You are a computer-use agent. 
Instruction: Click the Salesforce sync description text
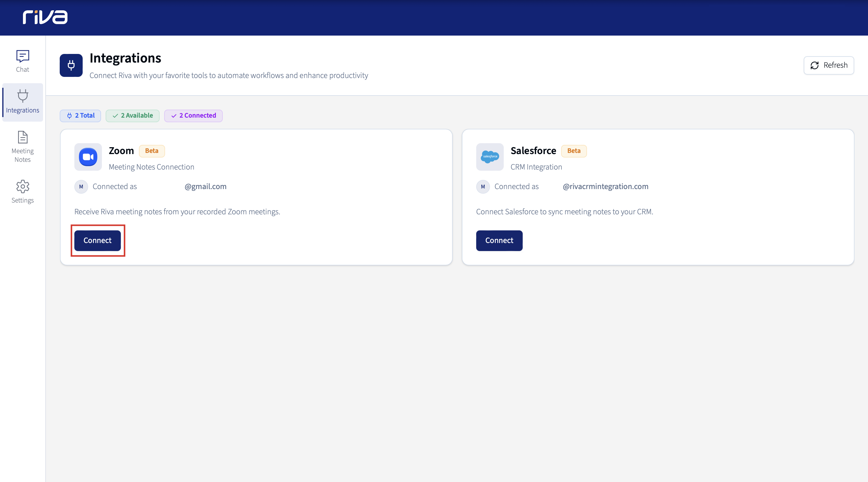pyautogui.click(x=565, y=212)
